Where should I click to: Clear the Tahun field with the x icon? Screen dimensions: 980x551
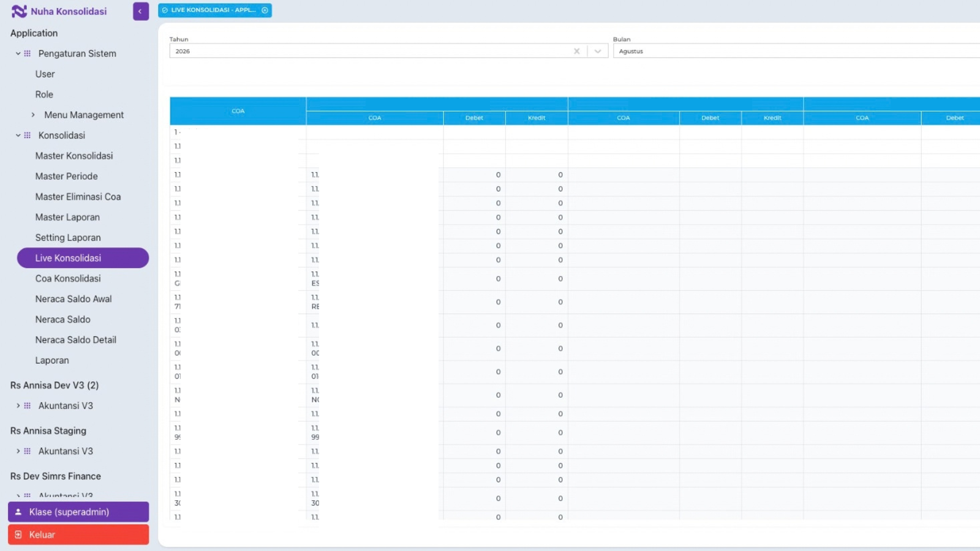576,51
